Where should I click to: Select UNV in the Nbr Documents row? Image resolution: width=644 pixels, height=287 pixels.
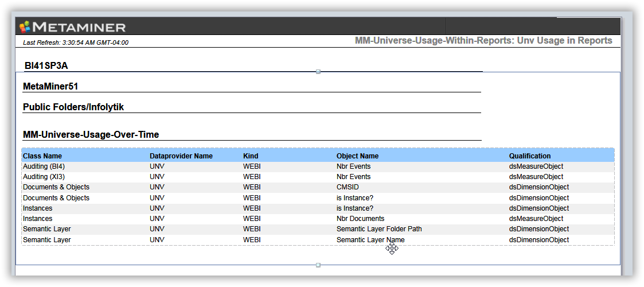click(x=157, y=219)
